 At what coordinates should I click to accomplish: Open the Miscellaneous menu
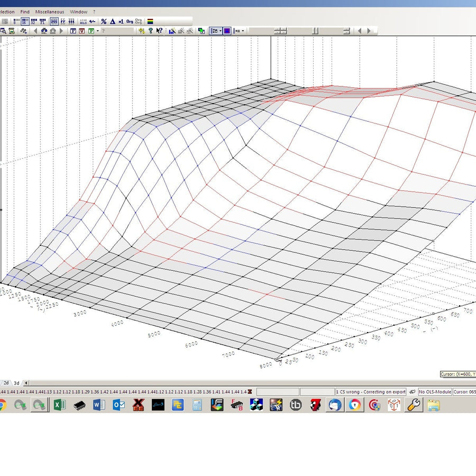point(50,12)
